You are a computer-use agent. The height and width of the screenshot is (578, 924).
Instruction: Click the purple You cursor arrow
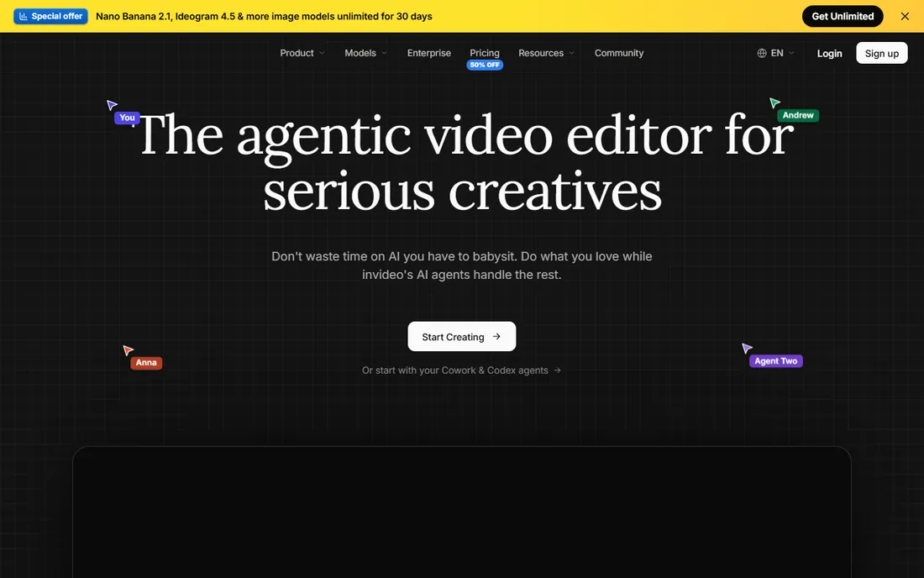(x=112, y=105)
